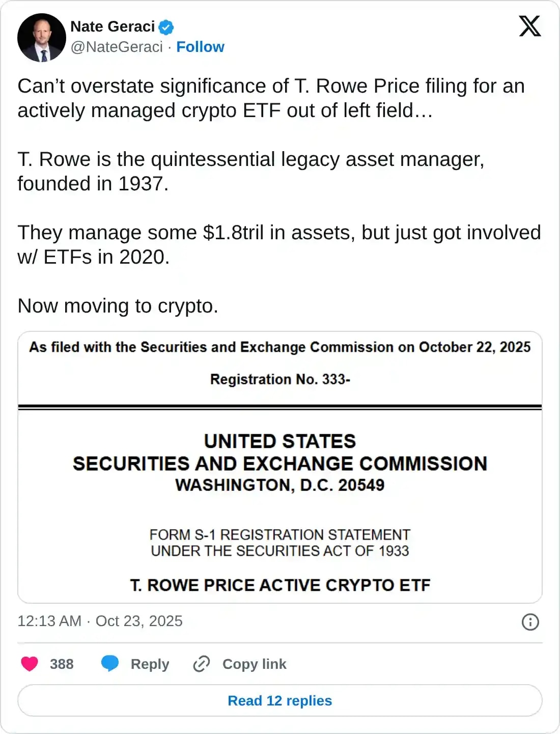Open Nate Geraci's profile by clicking his name
Viewport: 560px width, 734px height.
click(111, 27)
